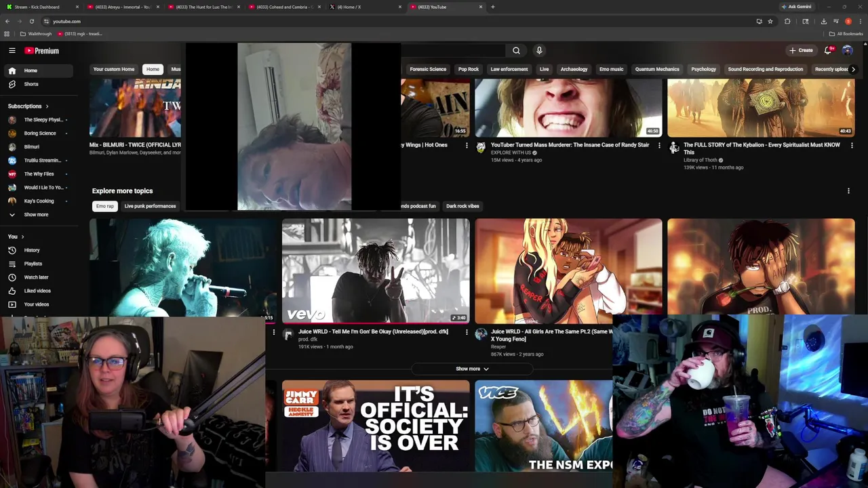Open Shorts in sidebar
Viewport: 868px width, 488px height.
pyautogui.click(x=39, y=84)
